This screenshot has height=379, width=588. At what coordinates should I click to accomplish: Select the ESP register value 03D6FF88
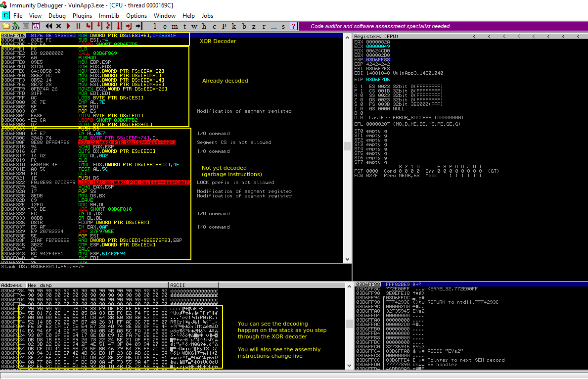378,60
